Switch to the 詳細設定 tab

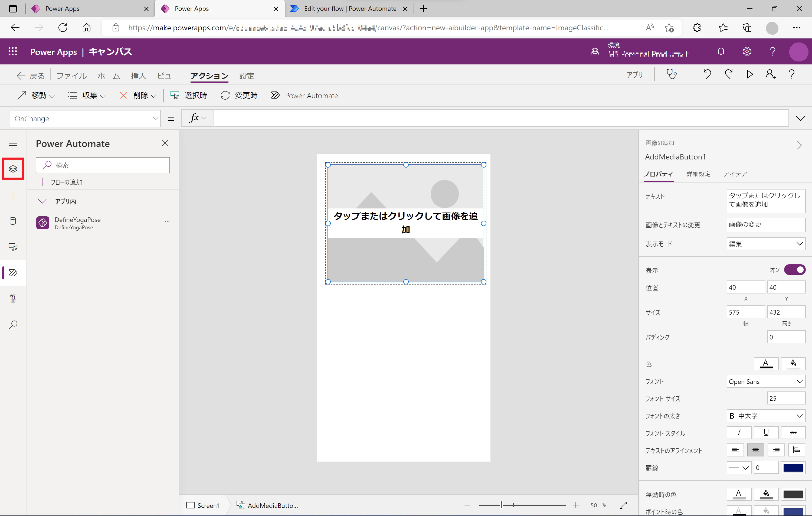coord(698,174)
